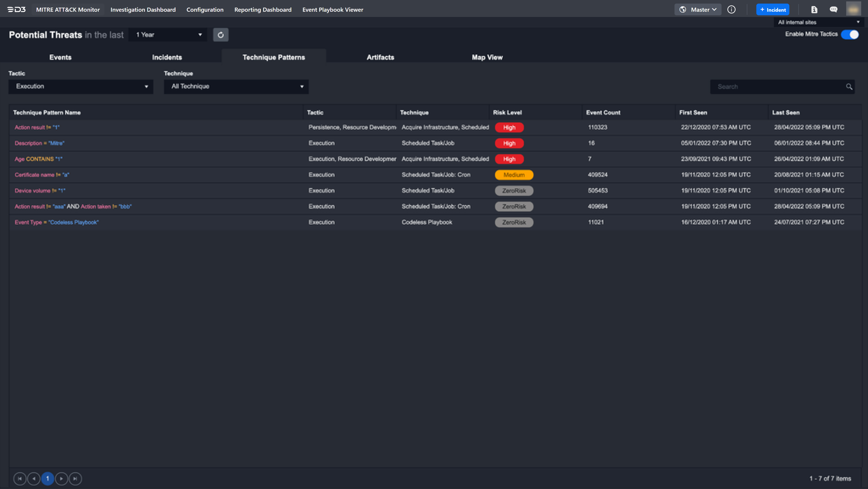Open the chat bubble icon
The width and height of the screenshot is (868, 489).
coord(833,9)
